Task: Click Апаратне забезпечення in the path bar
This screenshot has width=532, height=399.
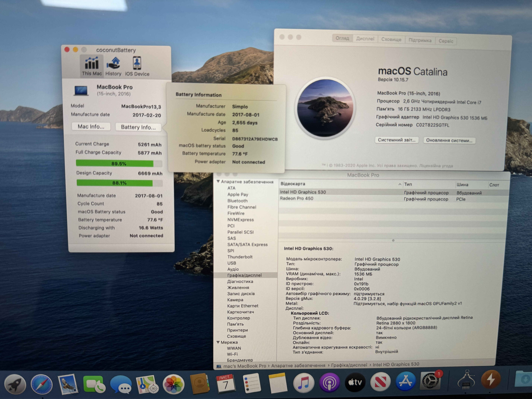Action: pos(298,366)
